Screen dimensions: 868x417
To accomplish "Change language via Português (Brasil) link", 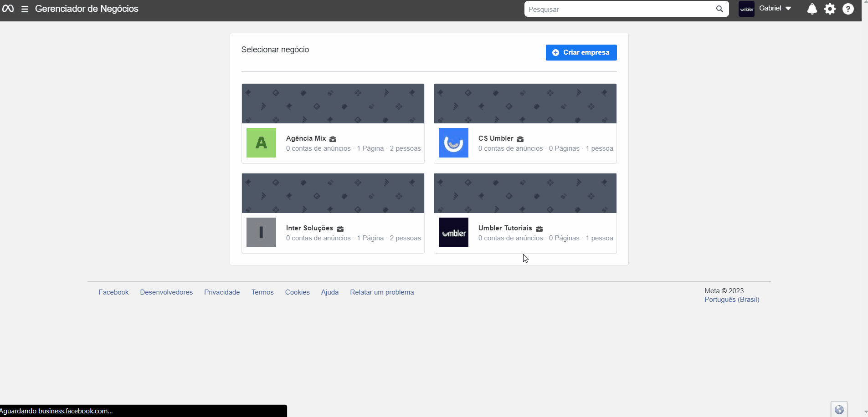I will tap(732, 300).
